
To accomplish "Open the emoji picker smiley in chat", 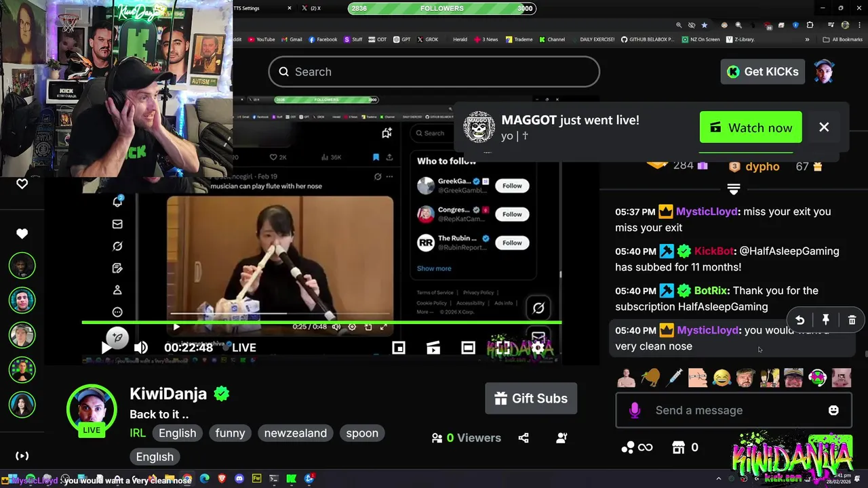I will pos(833,410).
